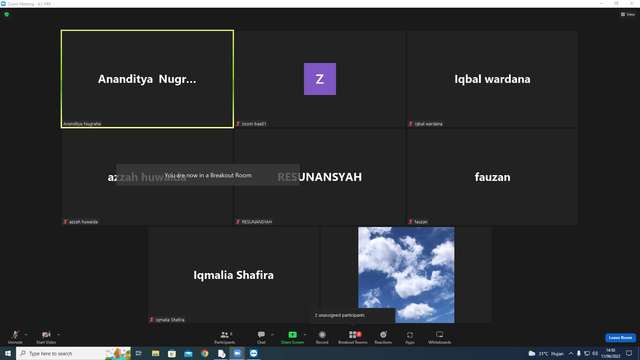Open File Explorer from the taskbar
Viewport: 640px width, 360px height.
pyautogui.click(x=156, y=353)
